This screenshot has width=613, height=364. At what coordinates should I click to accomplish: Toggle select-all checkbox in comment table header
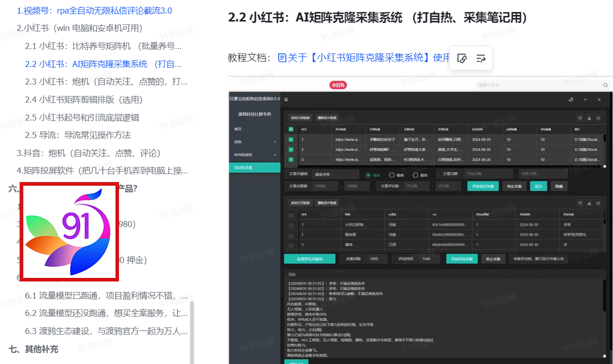[x=291, y=215]
